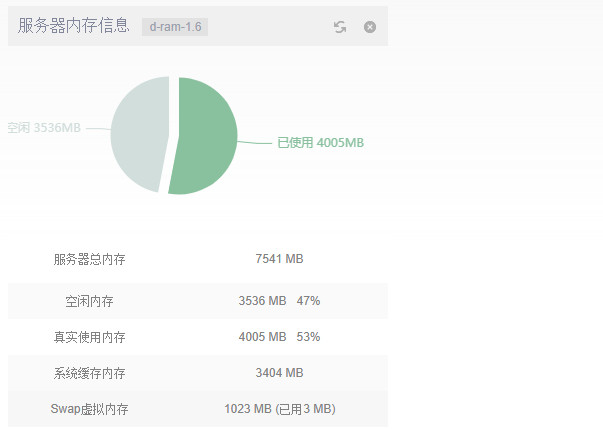The width and height of the screenshot is (603, 430).
Task: Click the 1023 MB swap value
Action: pos(247,409)
